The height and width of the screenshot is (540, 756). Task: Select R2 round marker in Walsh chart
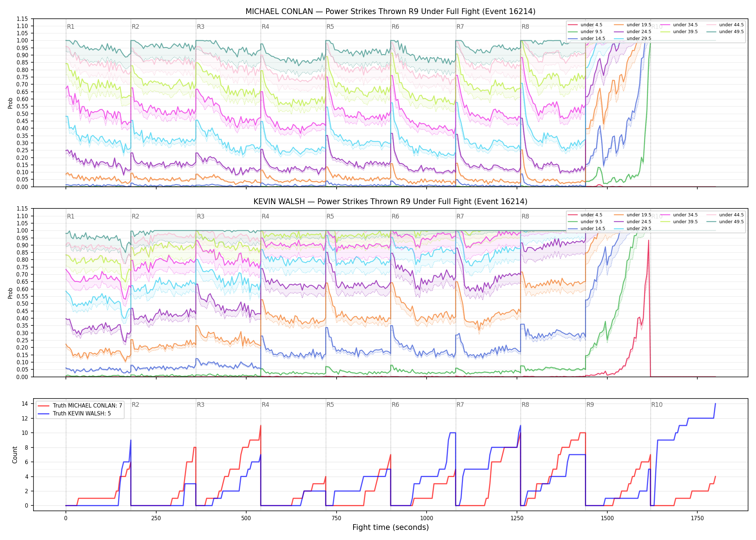point(135,216)
